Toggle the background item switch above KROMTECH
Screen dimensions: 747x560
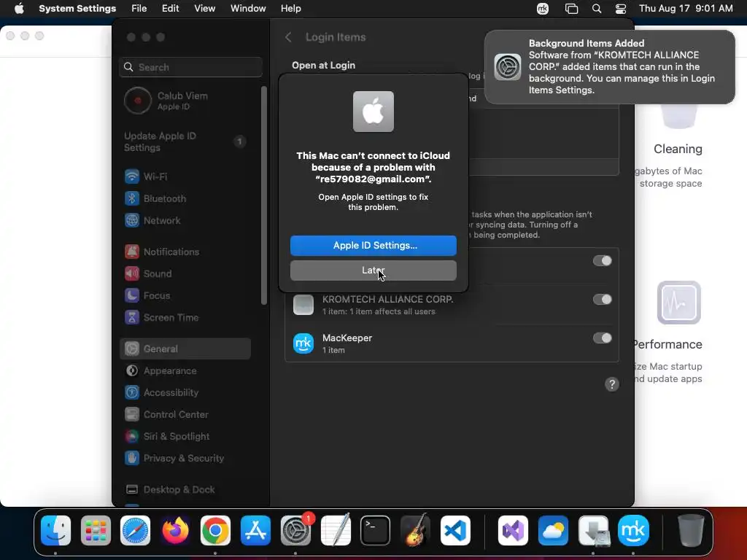[602, 261]
